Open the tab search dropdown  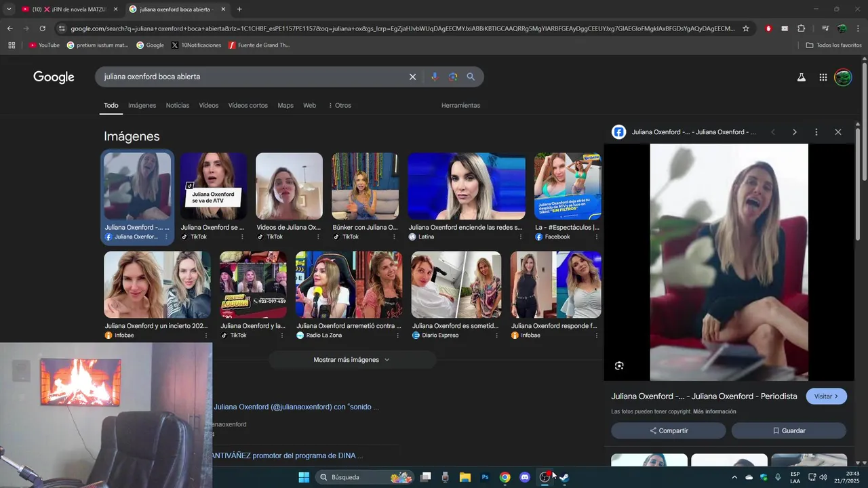point(9,9)
